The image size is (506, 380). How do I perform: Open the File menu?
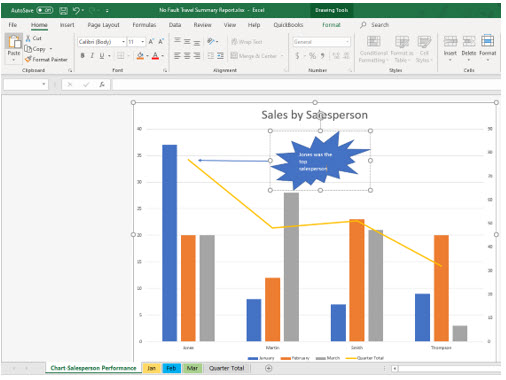(13, 25)
